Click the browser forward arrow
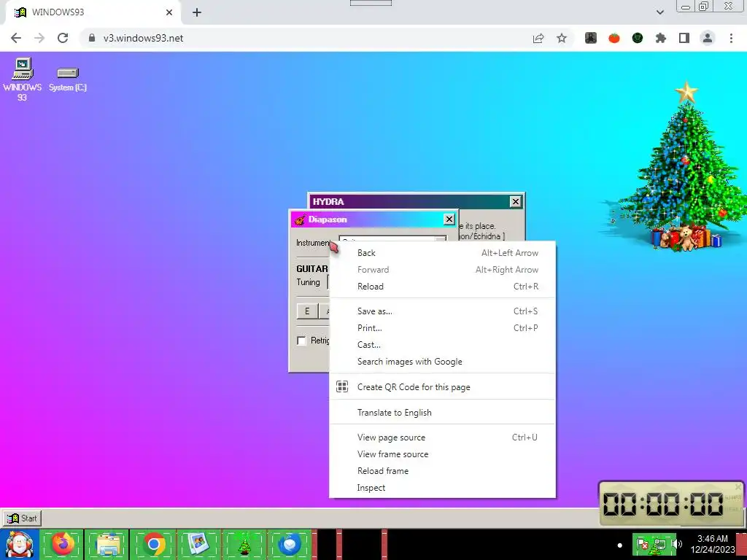This screenshot has width=747, height=560. [39, 38]
